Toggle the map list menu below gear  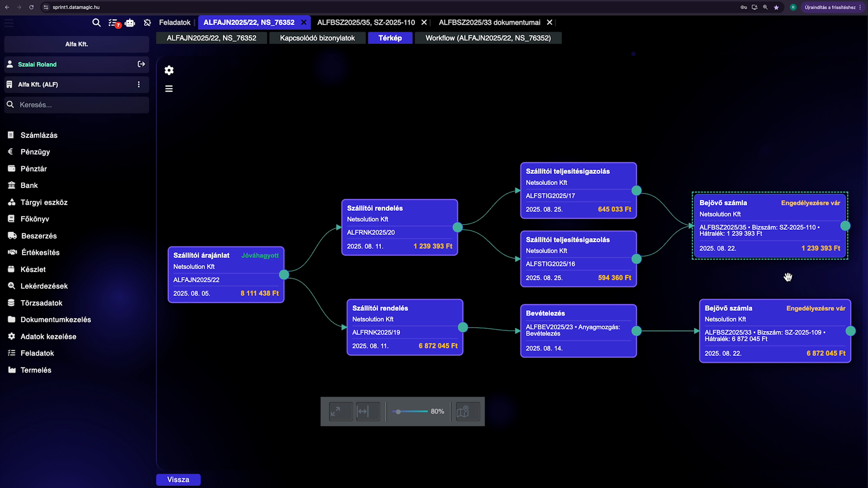point(169,89)
